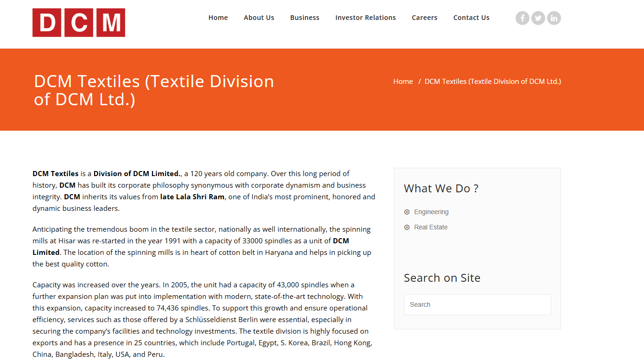Viewport: 644px width, 361px height.
Task: Open the Facebook social icon
Action: click(x=522, y=18)
